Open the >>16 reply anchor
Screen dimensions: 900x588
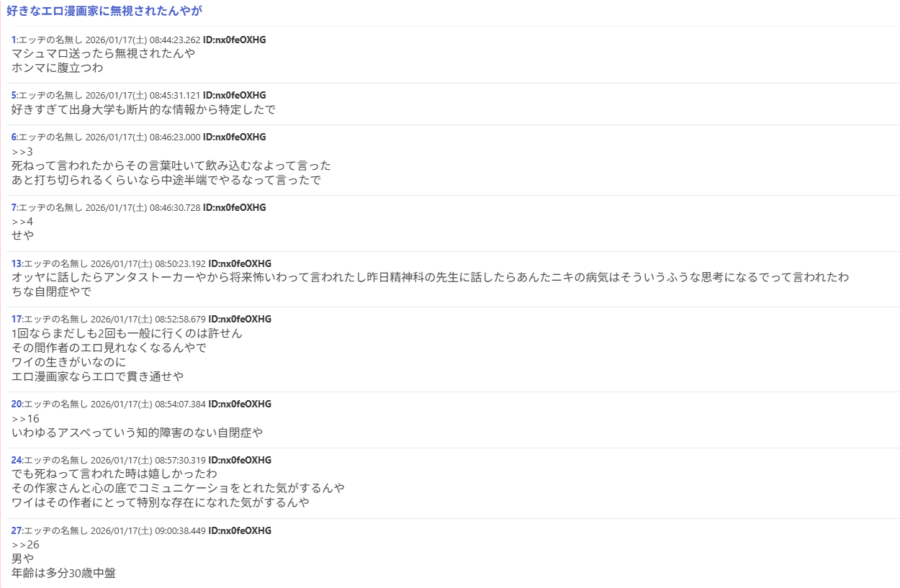[25, 418]
